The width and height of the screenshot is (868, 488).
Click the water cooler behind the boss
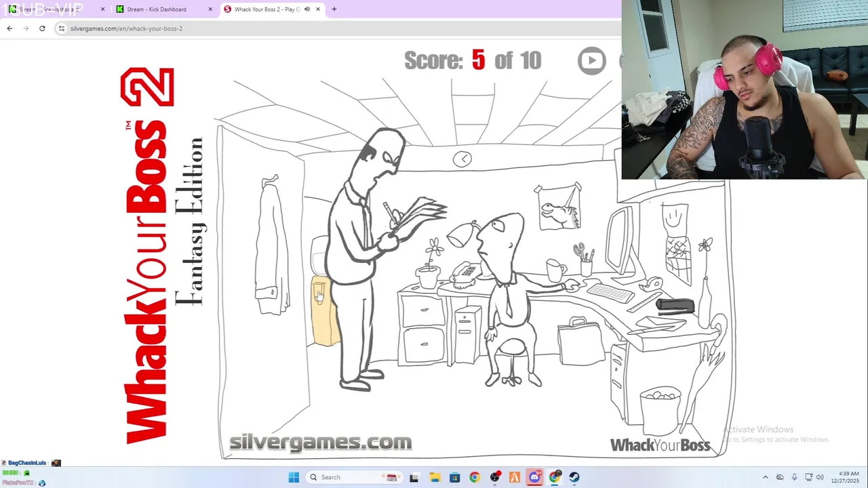point(322,291)
